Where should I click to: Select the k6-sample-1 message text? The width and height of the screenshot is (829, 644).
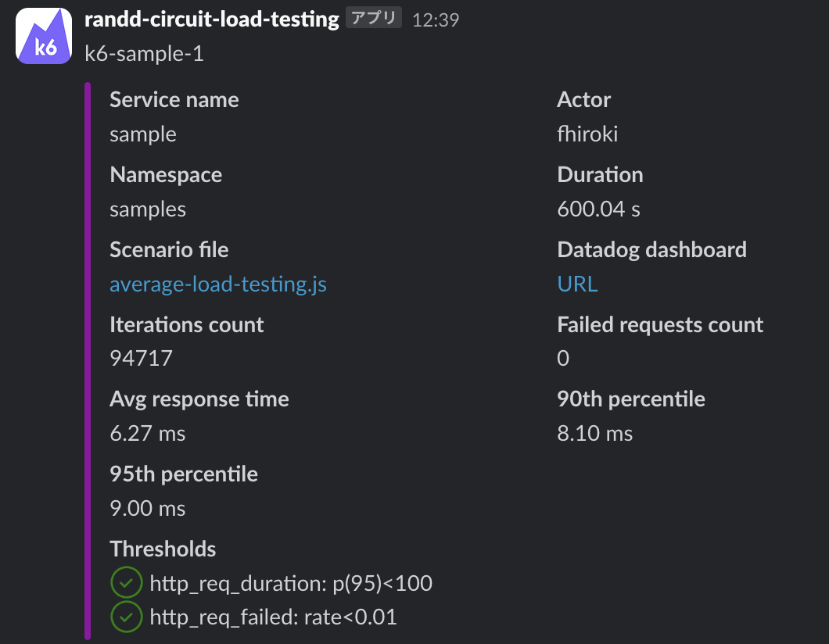[x=144, y=54]
